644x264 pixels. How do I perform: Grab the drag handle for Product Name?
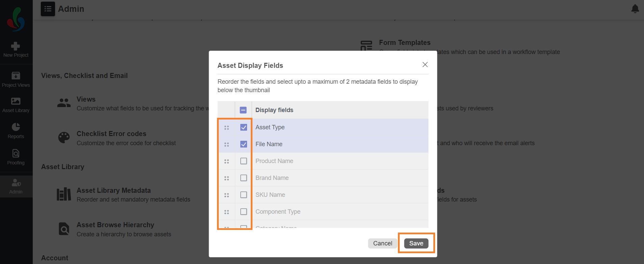[226, 161]
